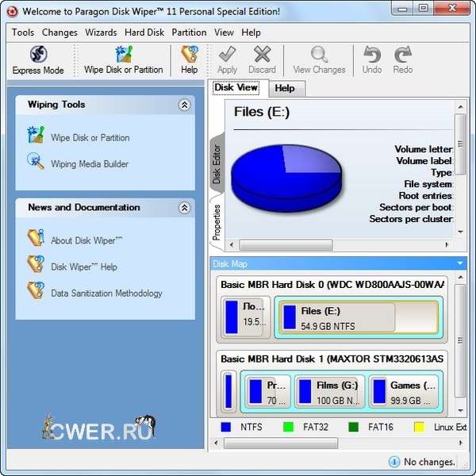This screenshot has width=476, height=476.
Task: Click the legend scroll-right arrow
Action: 461,443
